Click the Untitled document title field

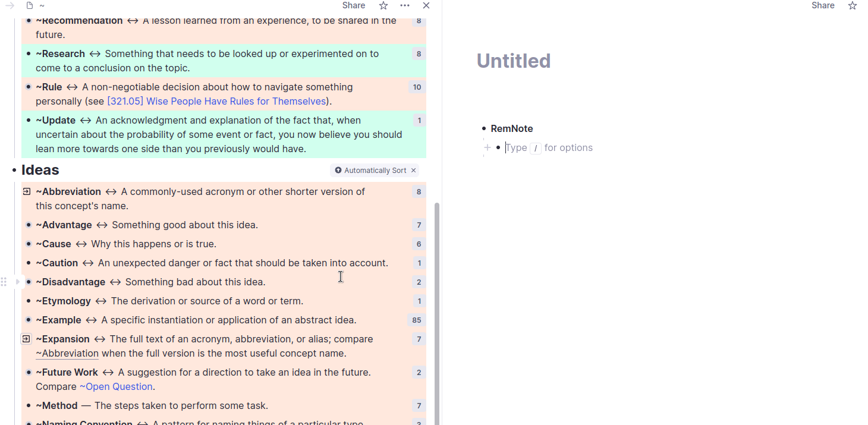click(x=514, y=61)
